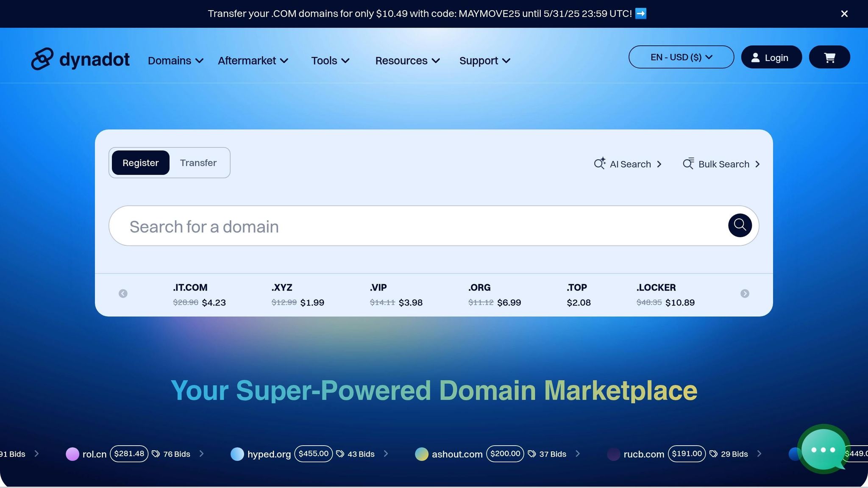868x488 pixels.
Task: Click the tag icon beside 29 Bids
Action: coord(714,454)
